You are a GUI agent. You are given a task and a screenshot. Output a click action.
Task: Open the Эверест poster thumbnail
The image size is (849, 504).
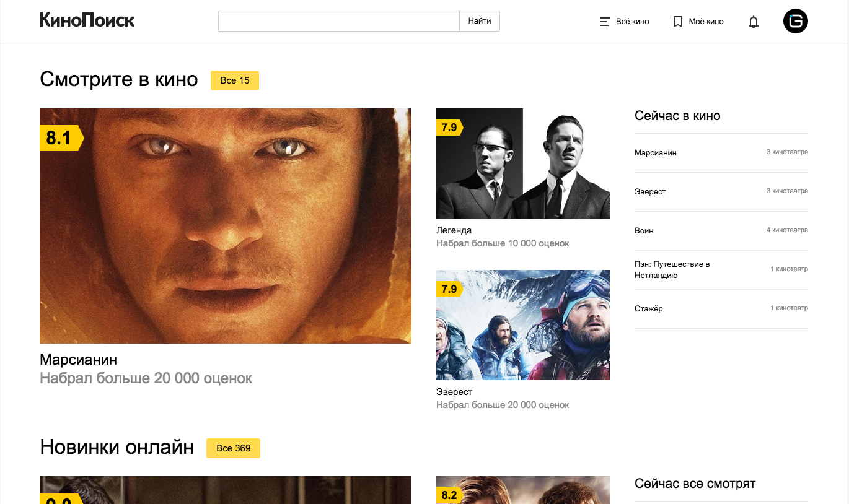pos(523,325)
